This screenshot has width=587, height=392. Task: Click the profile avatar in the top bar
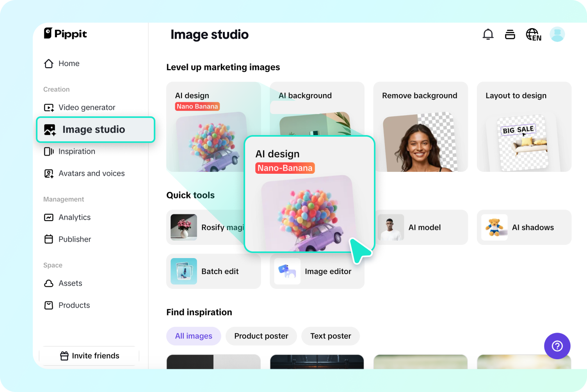557,34
